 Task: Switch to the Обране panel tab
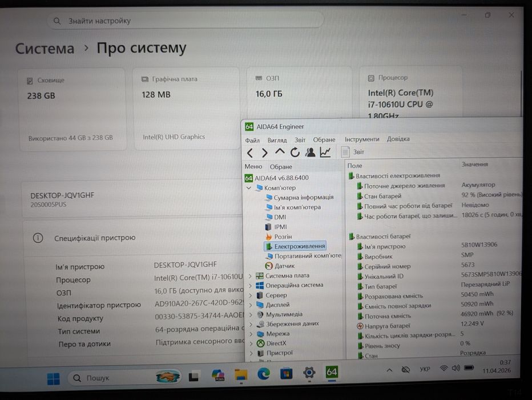tap(281, 167)
